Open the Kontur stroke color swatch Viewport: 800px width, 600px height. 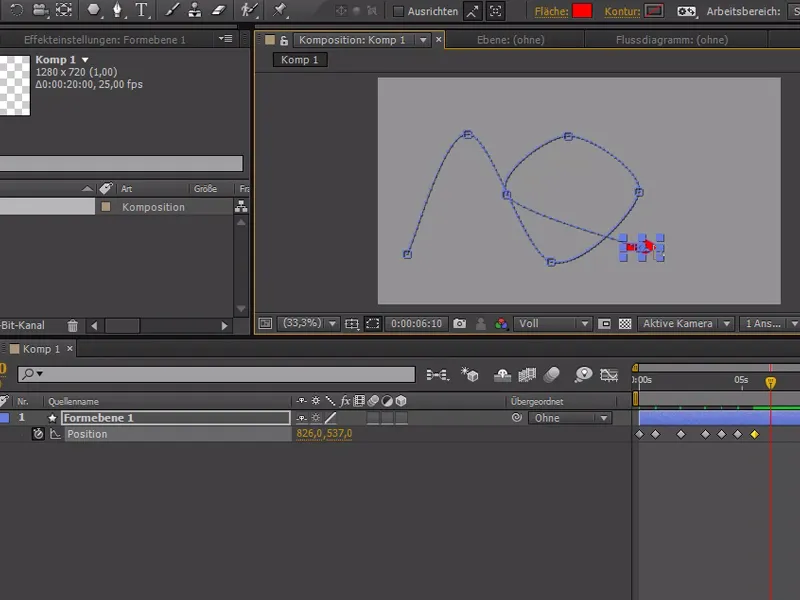[x=654, y=11]
